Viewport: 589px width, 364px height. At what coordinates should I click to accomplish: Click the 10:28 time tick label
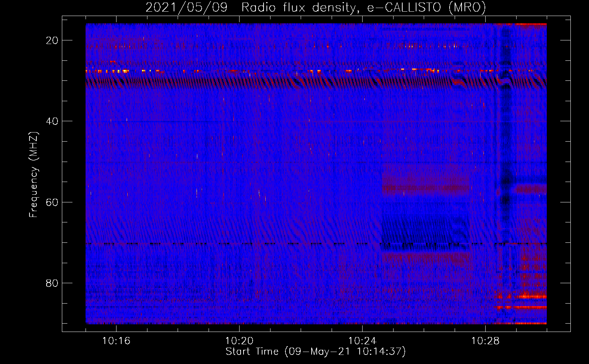point(485,341)
